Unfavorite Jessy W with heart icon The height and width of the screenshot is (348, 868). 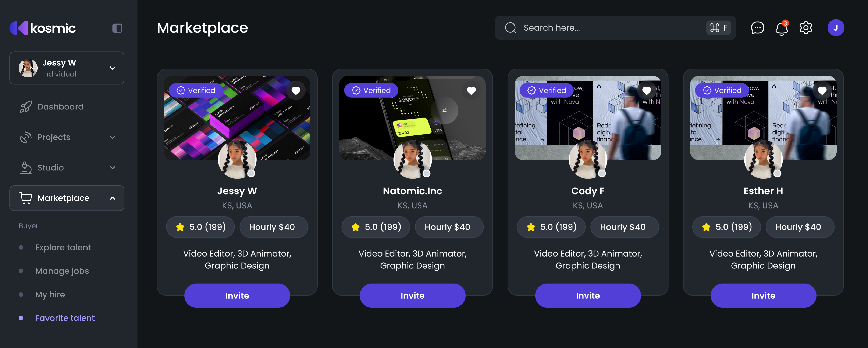coord(295,90)
